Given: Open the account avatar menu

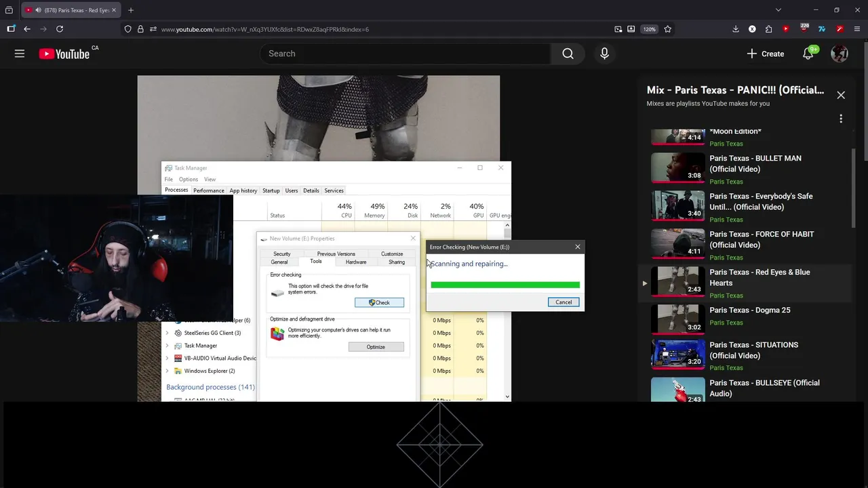Looking at the screenshot, I should click(x=840, y=54).
